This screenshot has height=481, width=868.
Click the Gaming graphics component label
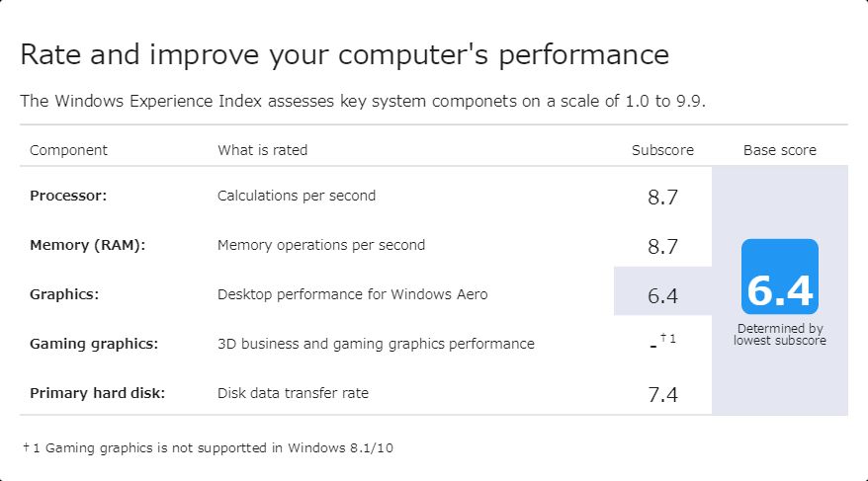point(94,344)
